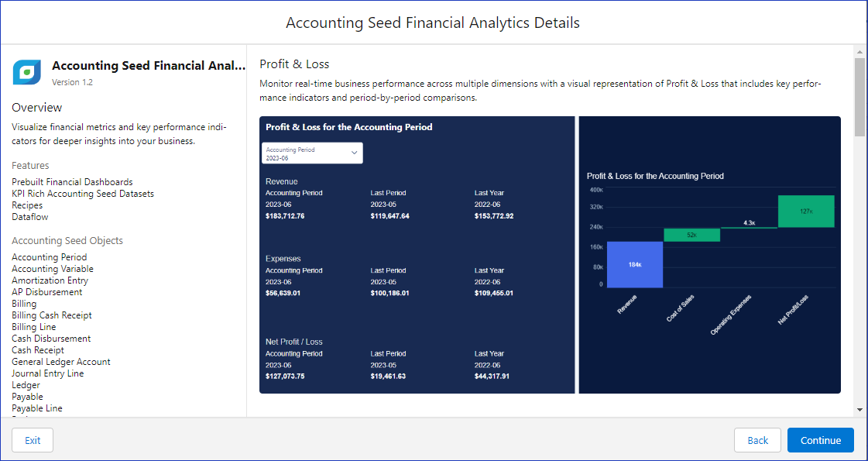Click the blue Revenue 184k bar
868x461 pixels.
pos(634,265)
